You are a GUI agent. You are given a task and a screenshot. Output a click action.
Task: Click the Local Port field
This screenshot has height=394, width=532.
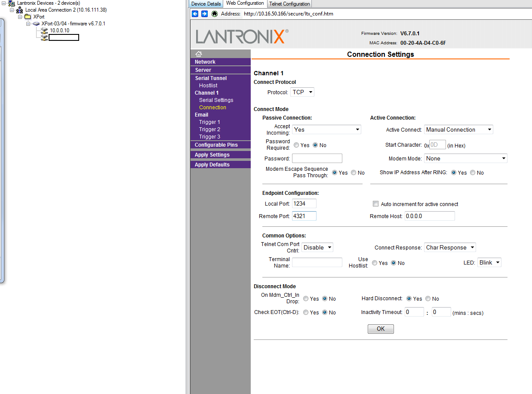click(304, 203)
